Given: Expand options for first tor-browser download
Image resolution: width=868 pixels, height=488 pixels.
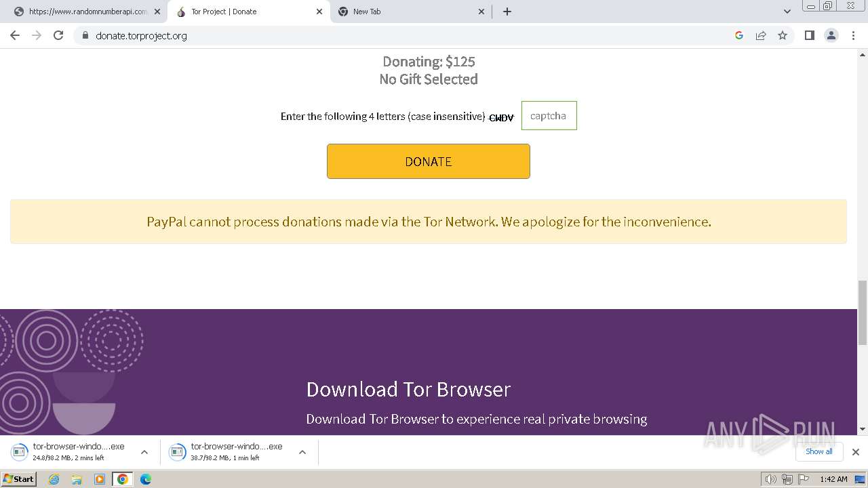Looking at the screenshot, I should click(144, 452).
